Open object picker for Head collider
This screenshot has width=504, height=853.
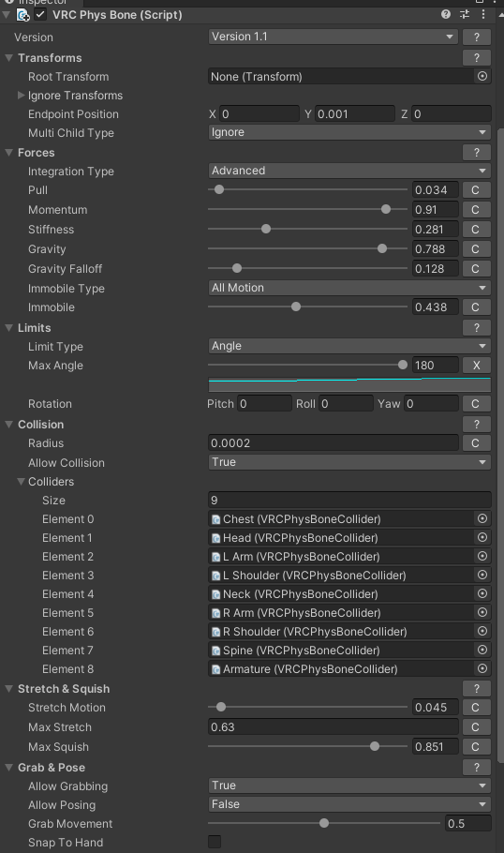[x=482, y=537]
